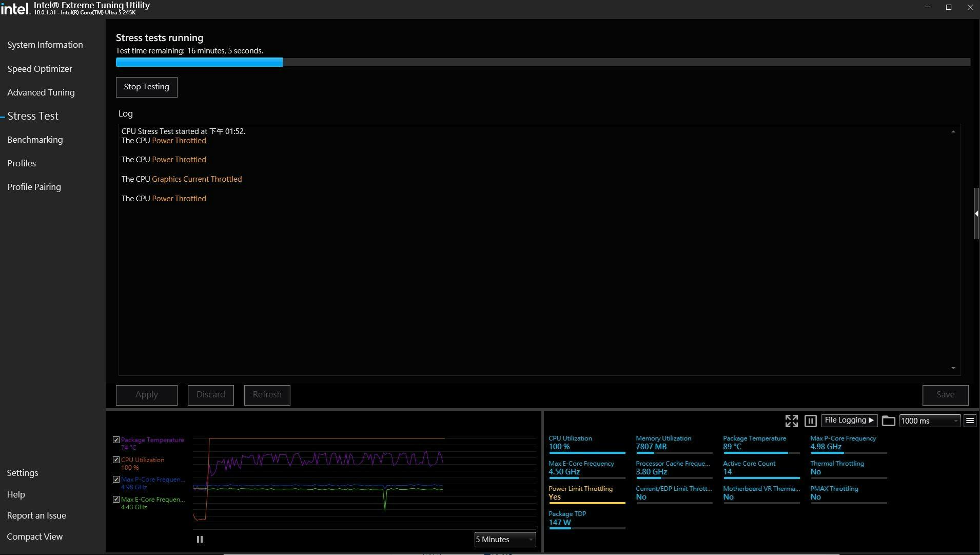The image size is (980, 555).
Task: Open the monitor options hamburger menu
Action: (x=970, y=421)
